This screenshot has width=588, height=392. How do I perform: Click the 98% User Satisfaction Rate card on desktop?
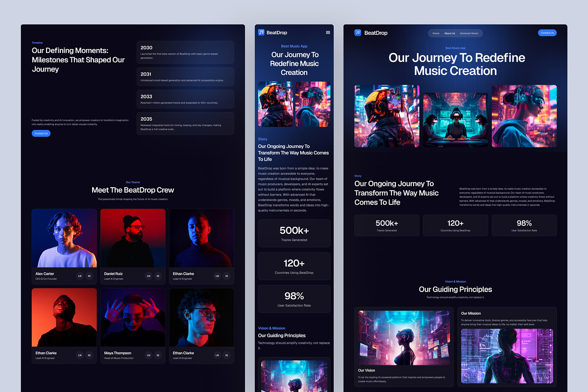(524, 225)
